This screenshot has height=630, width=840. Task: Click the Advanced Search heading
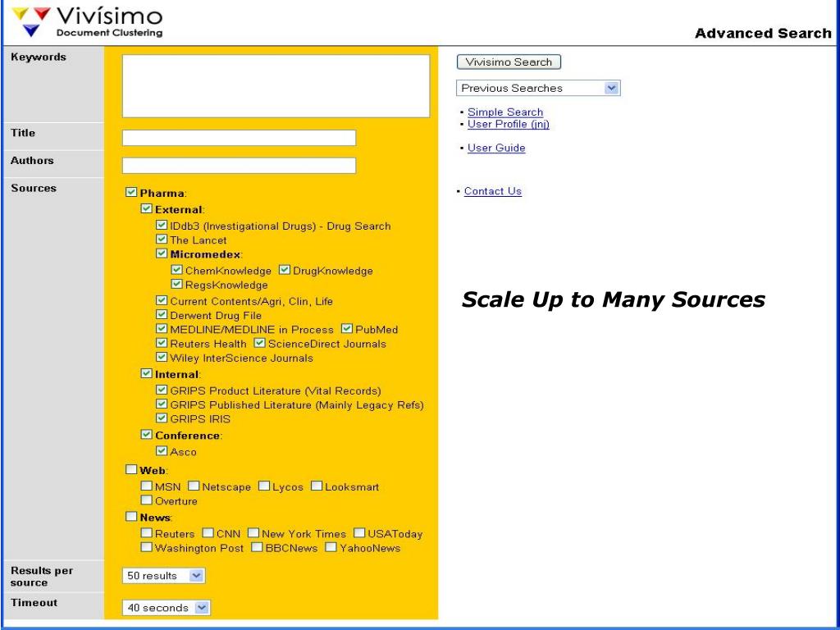[x=763, y=33]
